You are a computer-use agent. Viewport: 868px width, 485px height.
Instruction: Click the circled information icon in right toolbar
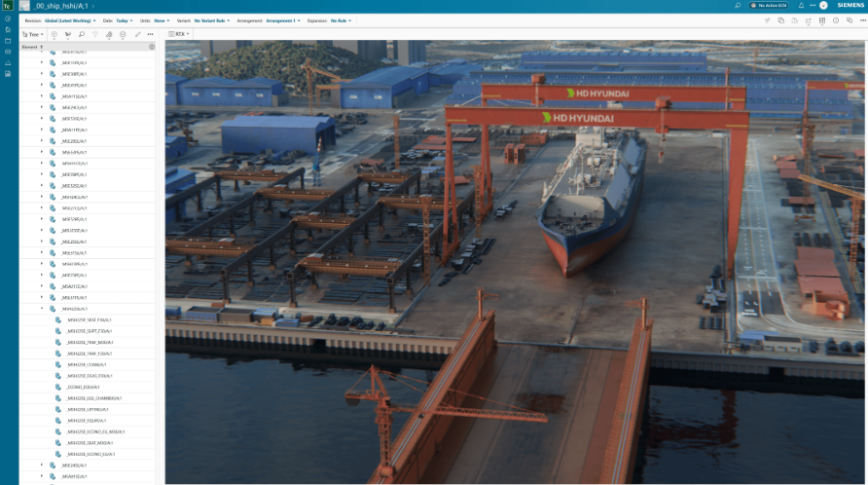point(835,20)
